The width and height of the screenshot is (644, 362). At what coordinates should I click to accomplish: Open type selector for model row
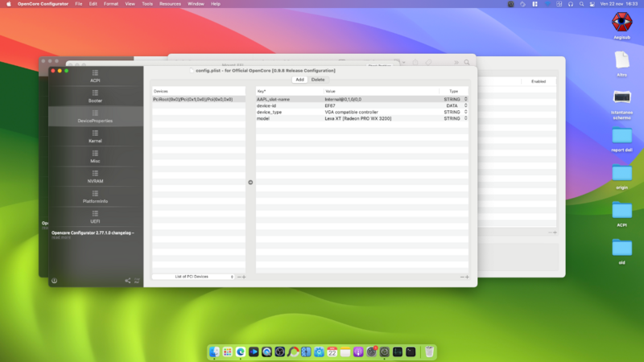[465, 118]
